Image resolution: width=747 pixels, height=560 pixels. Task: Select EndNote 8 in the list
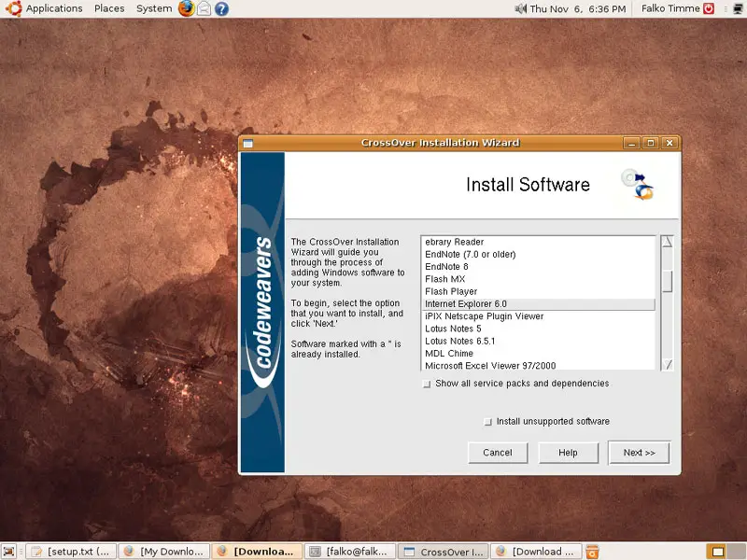click(x=539, y=267)
